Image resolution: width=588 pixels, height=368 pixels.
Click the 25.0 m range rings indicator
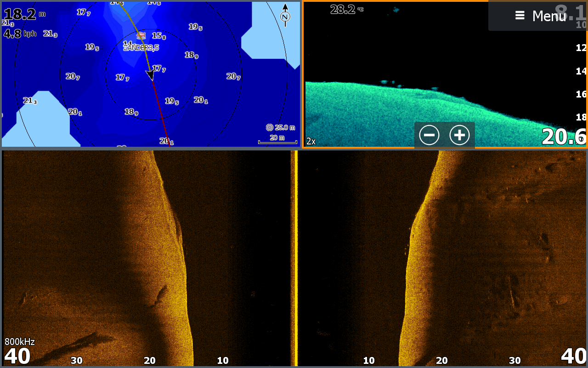[280, 127]
